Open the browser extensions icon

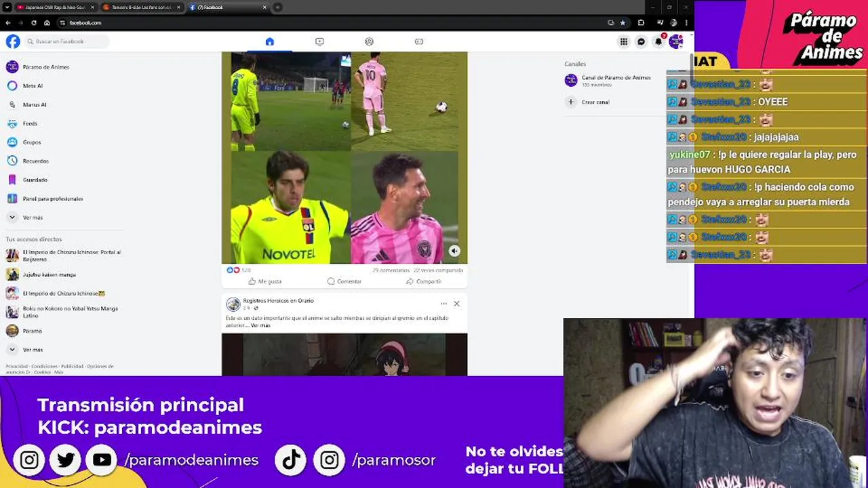point(641,22)
